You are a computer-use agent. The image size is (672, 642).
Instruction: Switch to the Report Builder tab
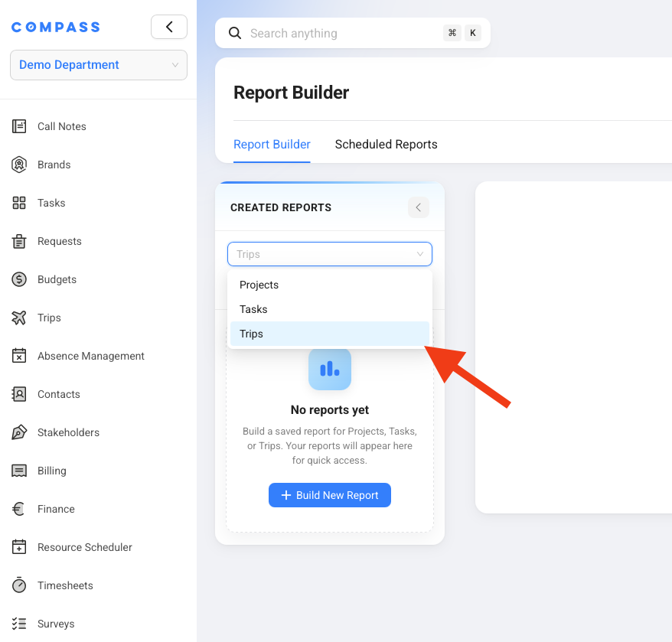272,145
